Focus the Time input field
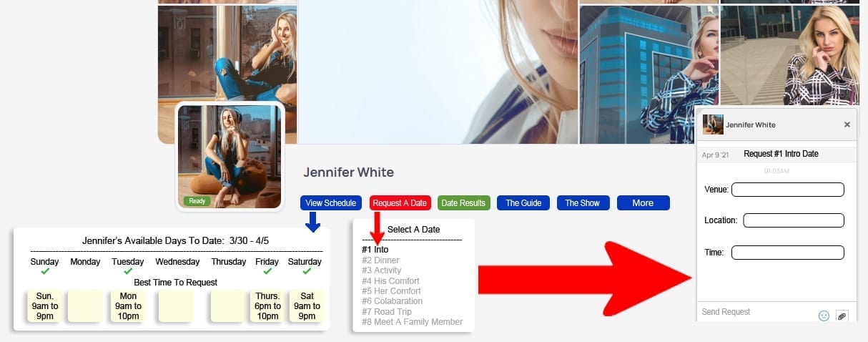 pyautogui.click(x=788, y=253)
